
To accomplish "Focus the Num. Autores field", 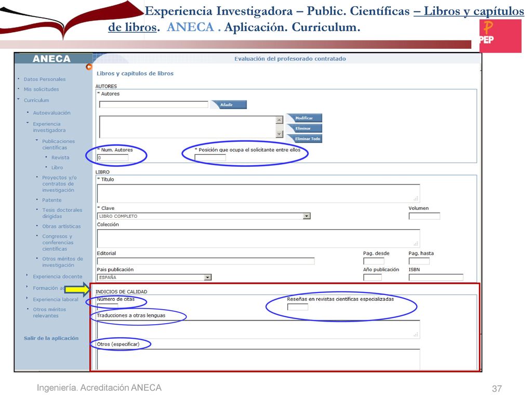I will click(113, 158).
